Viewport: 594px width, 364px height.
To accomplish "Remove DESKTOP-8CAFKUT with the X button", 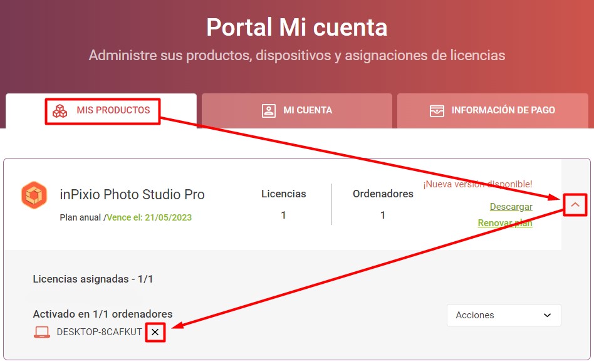I will pyautogui.click(x=155, y=332).
